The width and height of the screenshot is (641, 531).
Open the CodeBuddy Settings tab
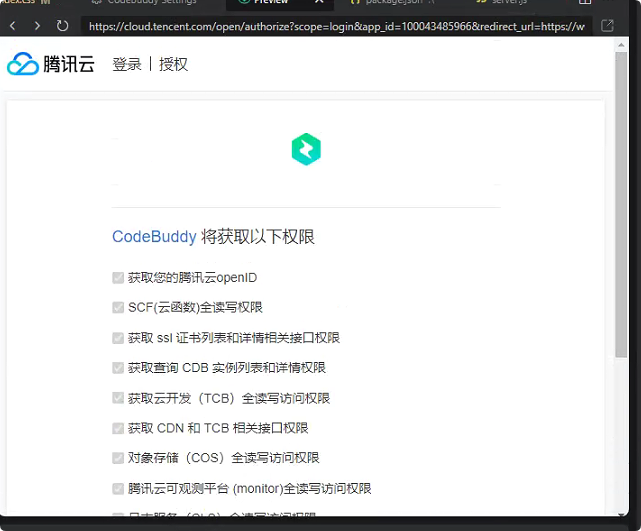144,2
